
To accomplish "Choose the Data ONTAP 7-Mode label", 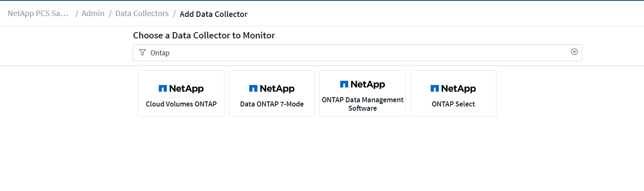I will [272, 104].
